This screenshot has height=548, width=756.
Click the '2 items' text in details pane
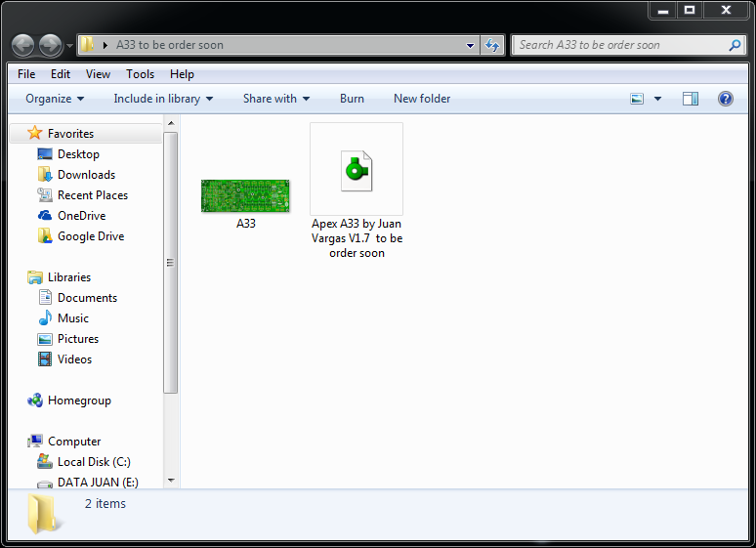105,504
